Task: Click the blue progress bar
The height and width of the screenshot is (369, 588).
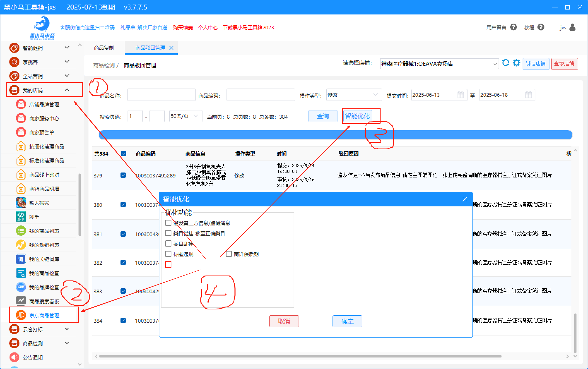Action: pos(335,135)
